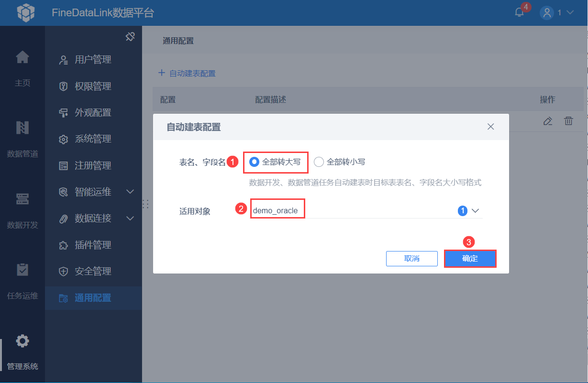The image size is (588, 383).
Task: Click the 通用配置 page heading
Action: tap(178, 41)
